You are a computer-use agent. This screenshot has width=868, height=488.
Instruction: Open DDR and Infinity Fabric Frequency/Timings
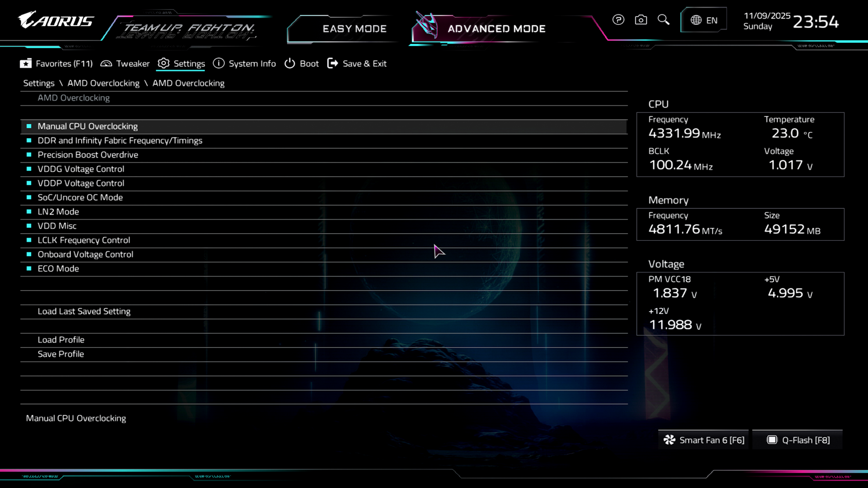click(120, 141)
